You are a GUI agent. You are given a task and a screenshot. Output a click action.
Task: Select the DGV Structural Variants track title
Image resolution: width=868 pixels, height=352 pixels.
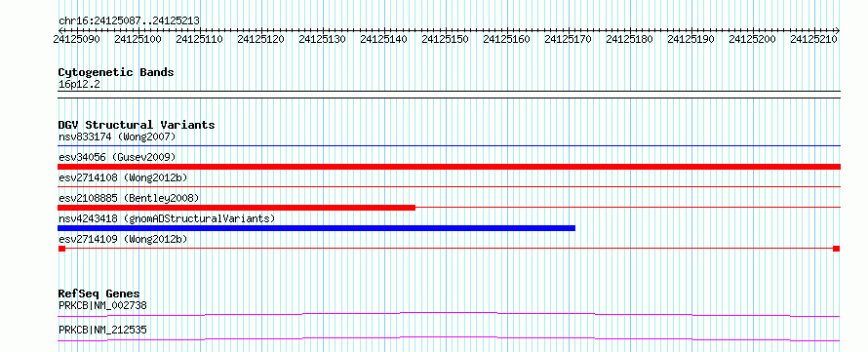[x=137, y=125]
